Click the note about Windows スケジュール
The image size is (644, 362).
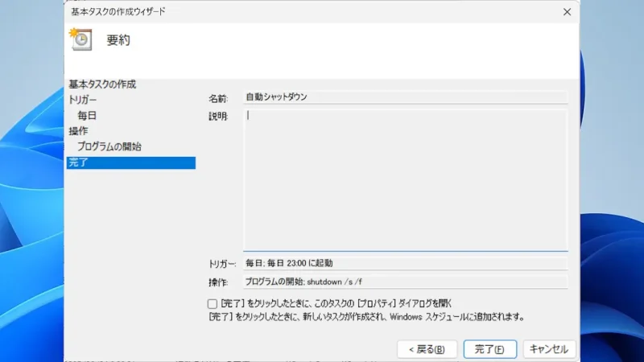pyautogui.click(x=366, y=317)
